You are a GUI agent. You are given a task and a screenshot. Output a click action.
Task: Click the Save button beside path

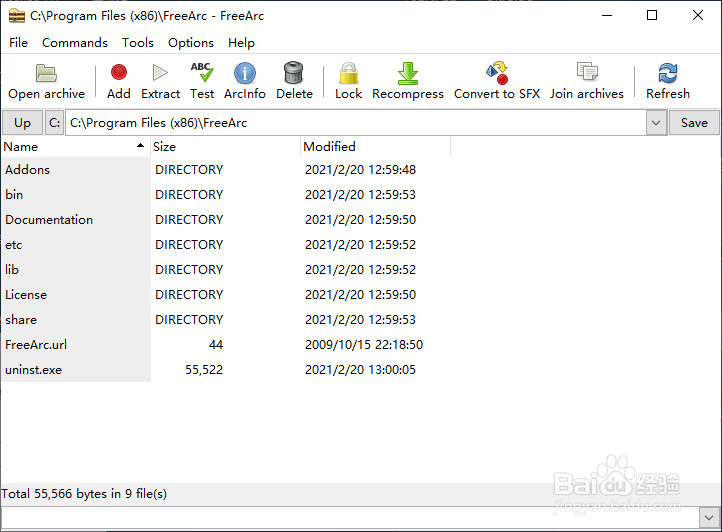click(x=694, y=123)
